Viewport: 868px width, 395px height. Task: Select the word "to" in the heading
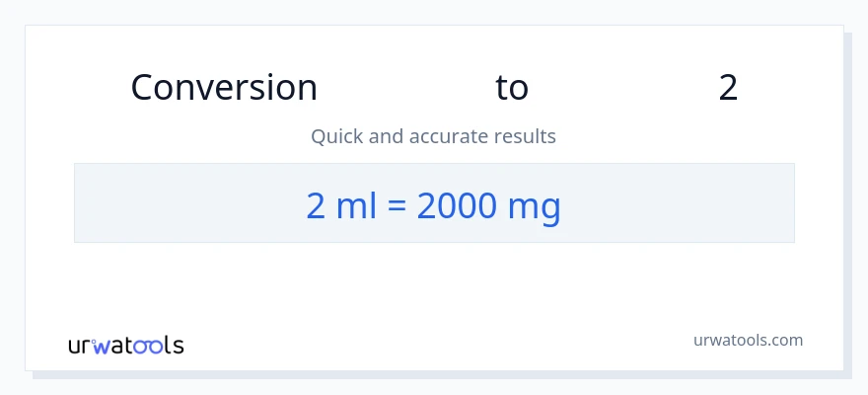point(512,88)
